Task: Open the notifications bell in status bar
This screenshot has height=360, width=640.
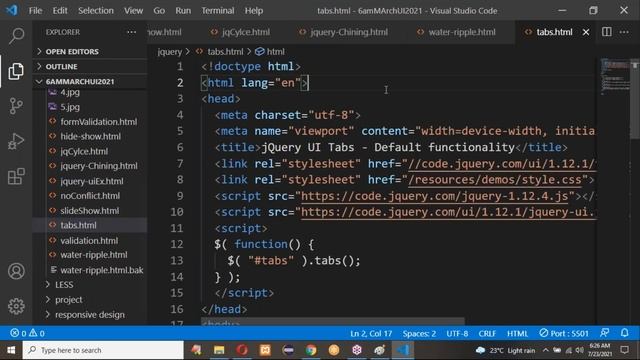Action: click(624, 333)
